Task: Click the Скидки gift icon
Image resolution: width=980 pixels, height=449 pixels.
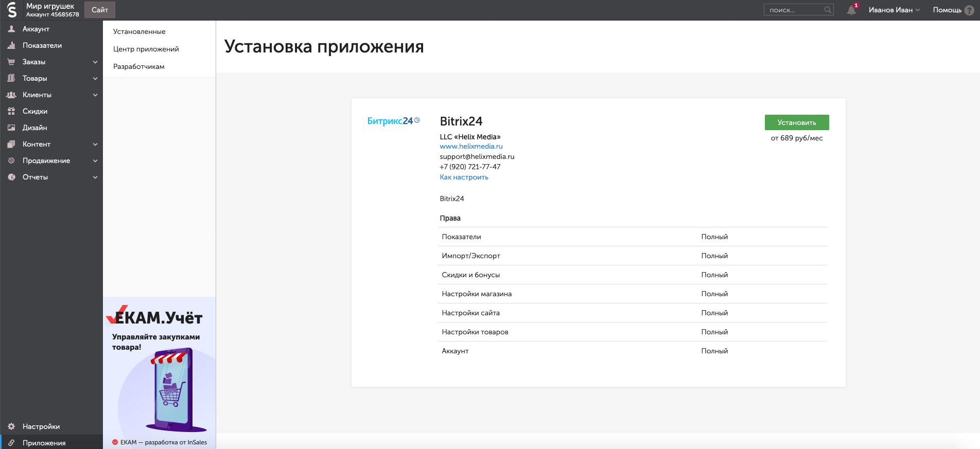Action: (11, 111)
